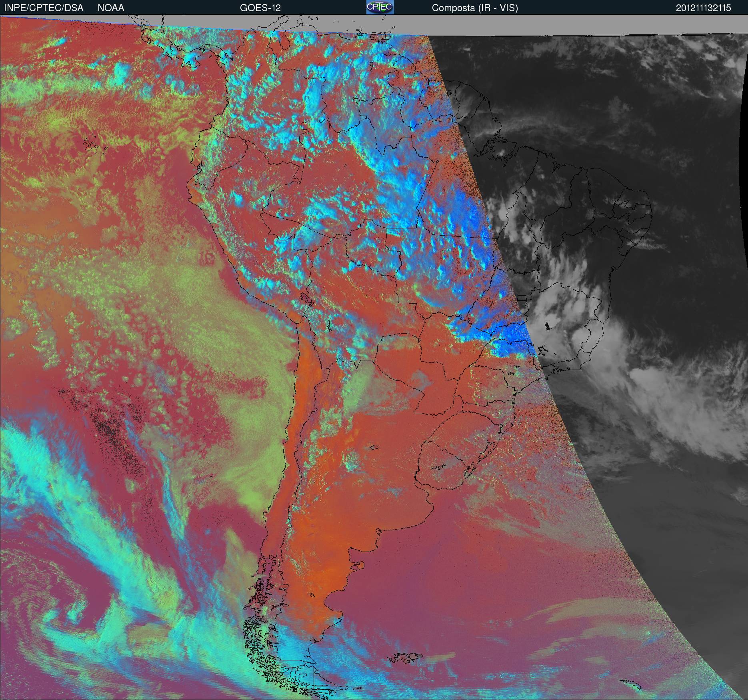Click the NOAA label in header
The height and width of the screenshot is (700, 748).
tap(111, 8)
